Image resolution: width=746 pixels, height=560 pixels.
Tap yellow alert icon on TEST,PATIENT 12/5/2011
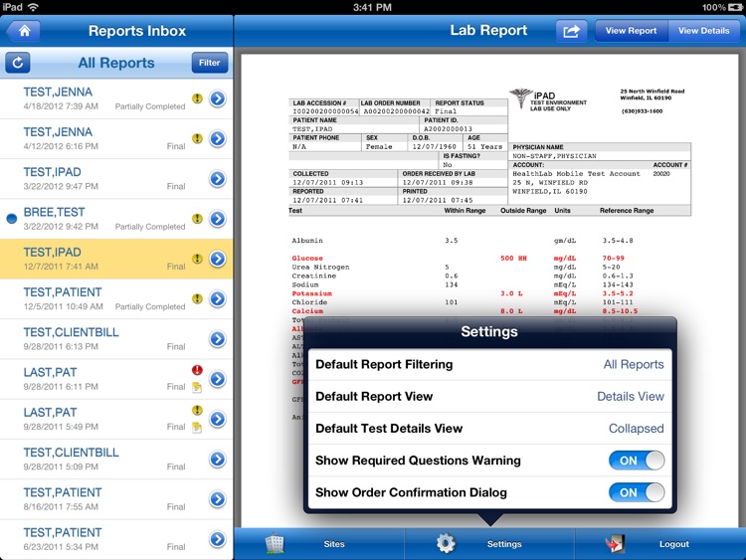tap(197, 298)
